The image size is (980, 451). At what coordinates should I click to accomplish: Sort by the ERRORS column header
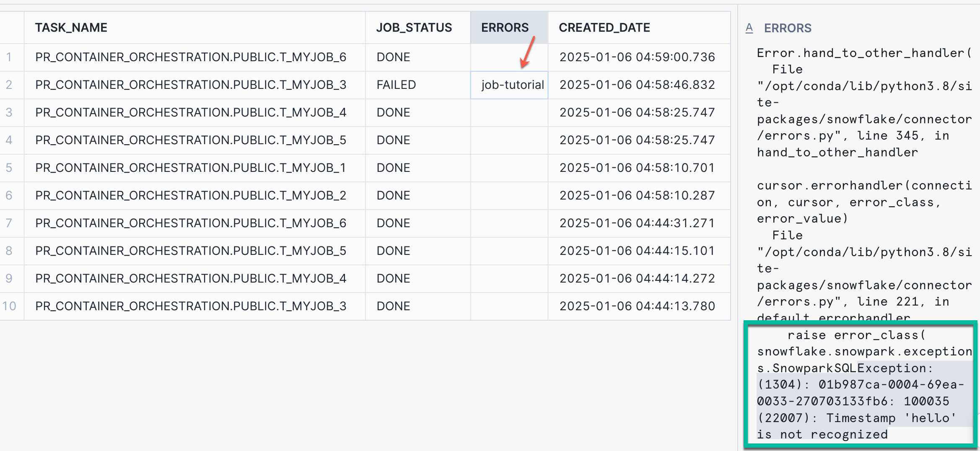tap(505, 27)
